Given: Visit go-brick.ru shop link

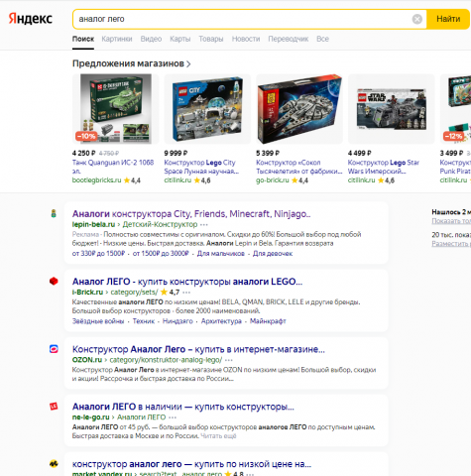Looking at the screenshot, I should [273, 180].
